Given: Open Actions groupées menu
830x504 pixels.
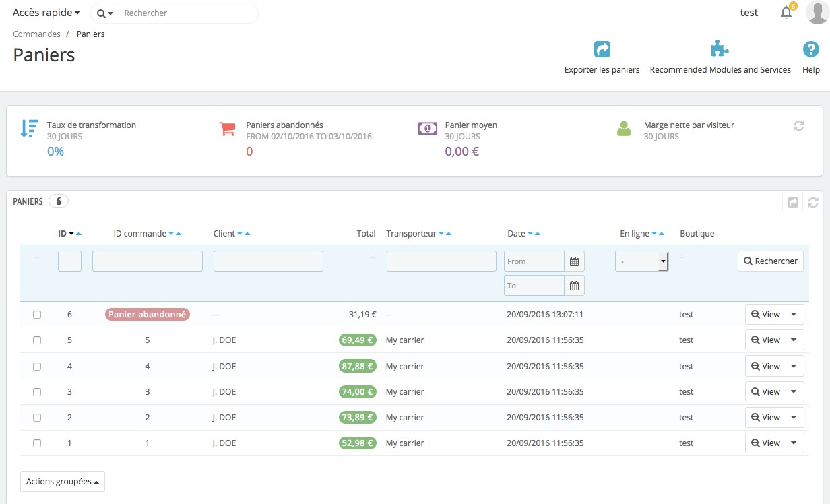Looking at the screenshot, I should [x=62, y=482].
